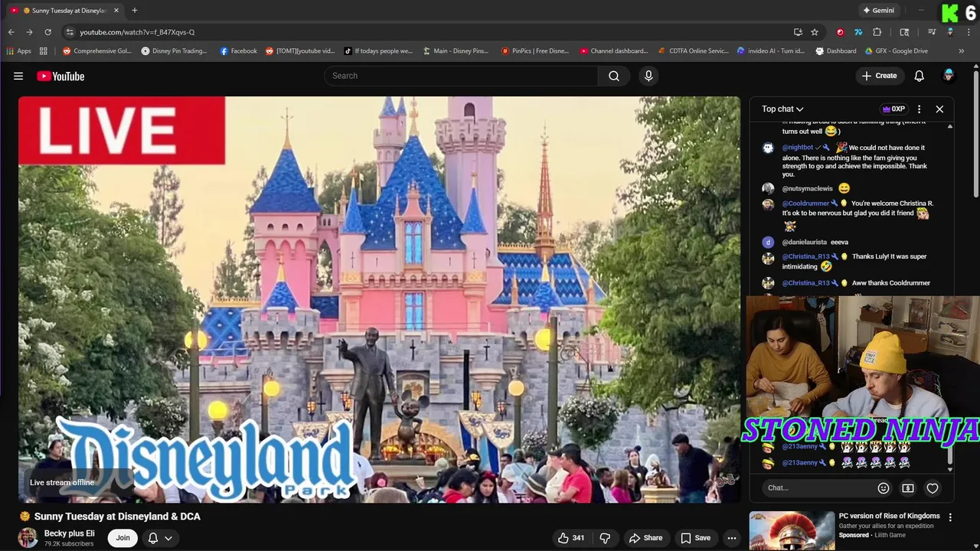Open the GFX - Google Drive bookmark
The image size is (980, 551).
point(896,51)
